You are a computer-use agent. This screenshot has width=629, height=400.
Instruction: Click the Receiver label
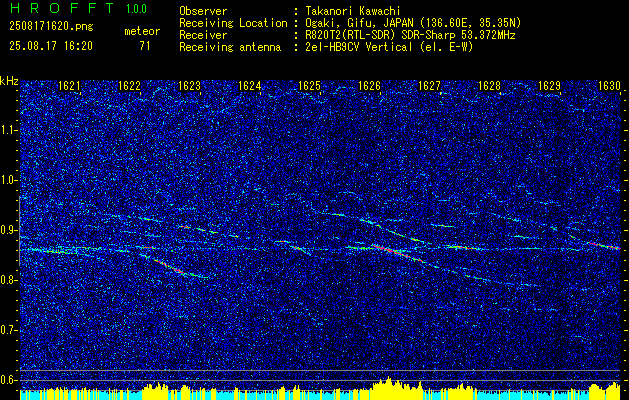203,35
